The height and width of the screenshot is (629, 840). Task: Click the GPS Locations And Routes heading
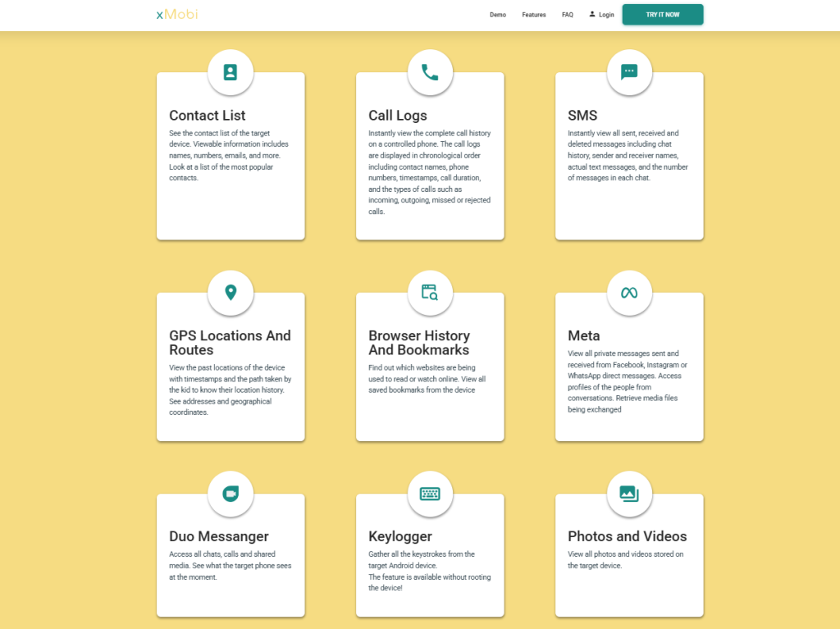230,343
